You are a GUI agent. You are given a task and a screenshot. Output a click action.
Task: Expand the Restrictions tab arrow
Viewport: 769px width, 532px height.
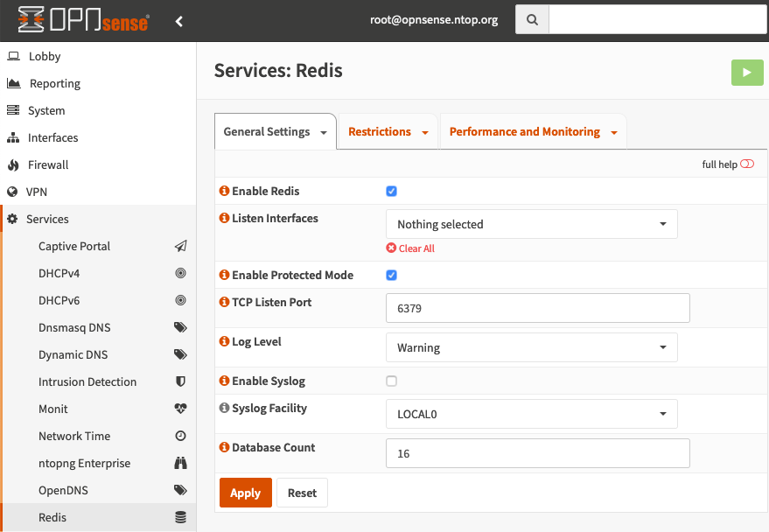point(425,132)
